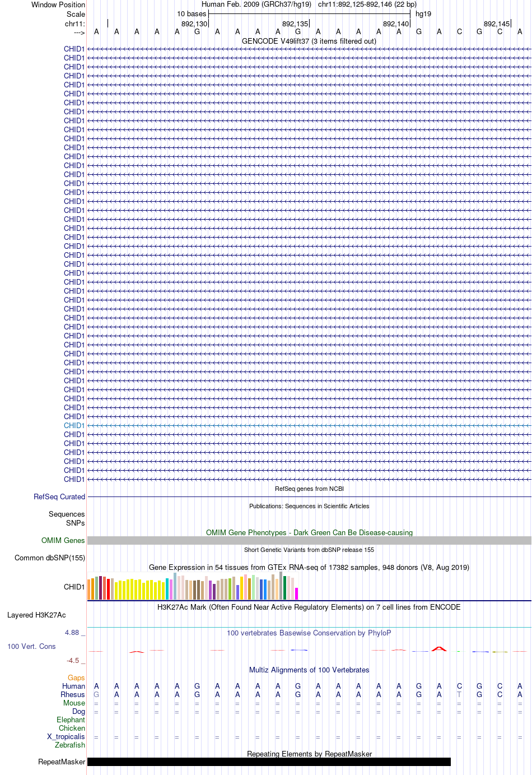Click the Dog species label

point(79,711)
